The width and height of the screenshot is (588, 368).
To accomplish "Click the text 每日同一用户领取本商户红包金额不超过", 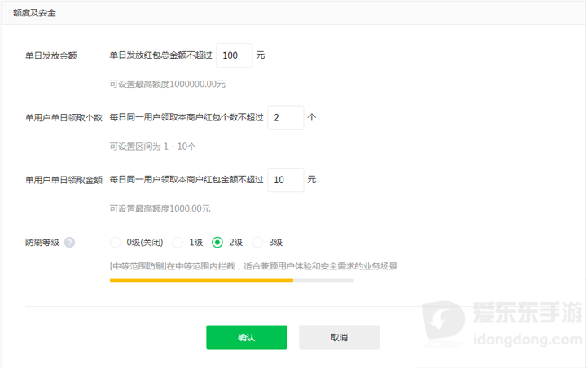I will 186,180.
